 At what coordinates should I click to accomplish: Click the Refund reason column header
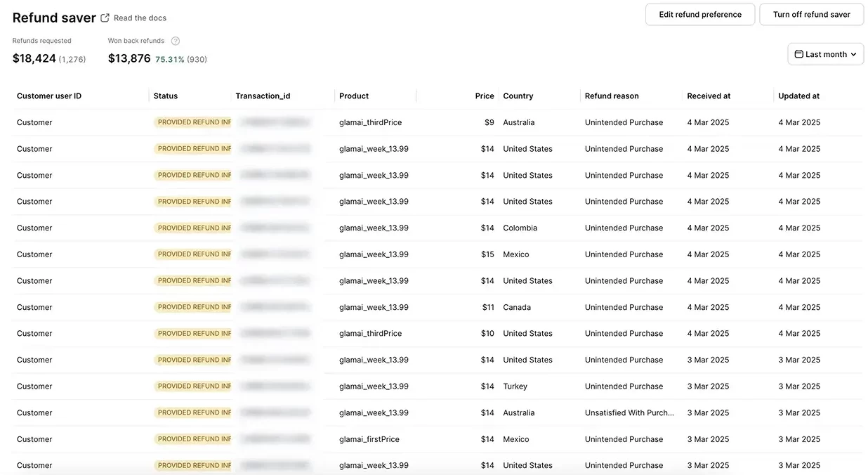611,96
